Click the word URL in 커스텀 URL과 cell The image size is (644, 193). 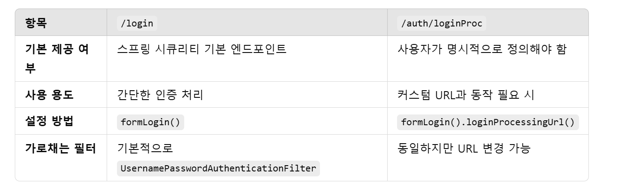point(448,95)
